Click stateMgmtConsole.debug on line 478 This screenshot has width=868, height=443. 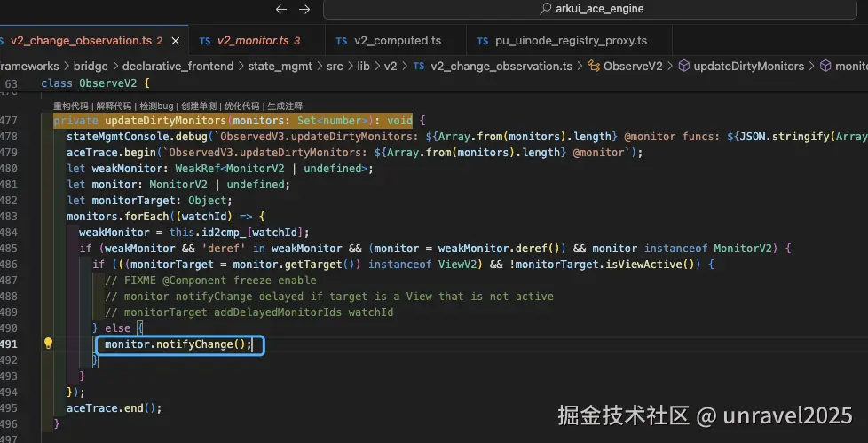tap(137, 136)
